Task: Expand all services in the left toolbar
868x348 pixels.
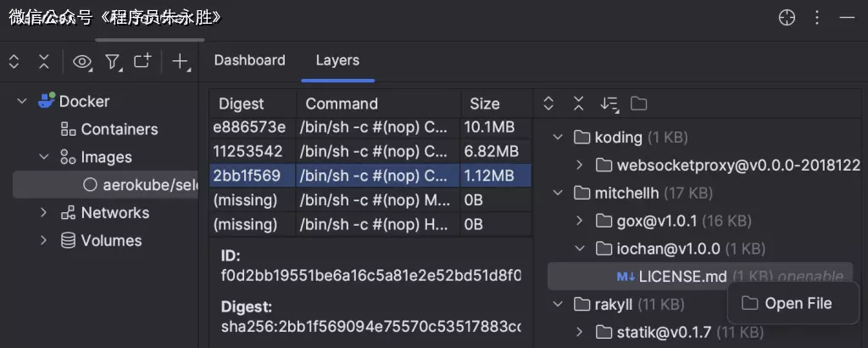Action: (x=14, y=61)
